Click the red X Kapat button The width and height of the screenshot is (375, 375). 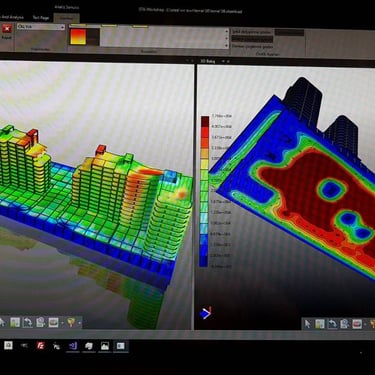[7, 32]
